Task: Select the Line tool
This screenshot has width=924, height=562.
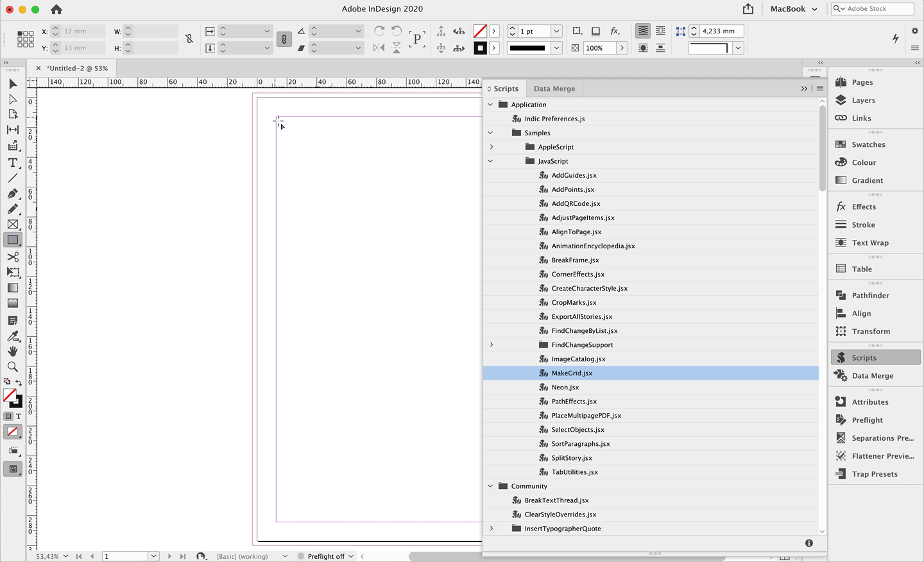Action: 13,178
